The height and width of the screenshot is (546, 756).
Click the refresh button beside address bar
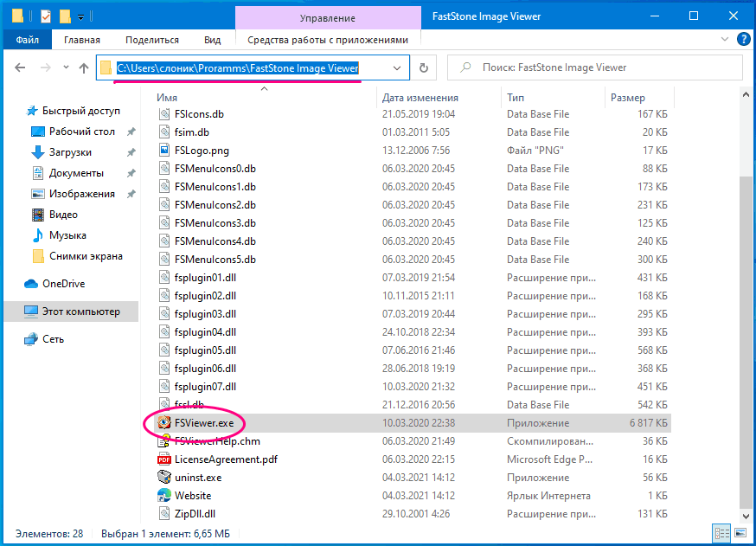(423, 67)
